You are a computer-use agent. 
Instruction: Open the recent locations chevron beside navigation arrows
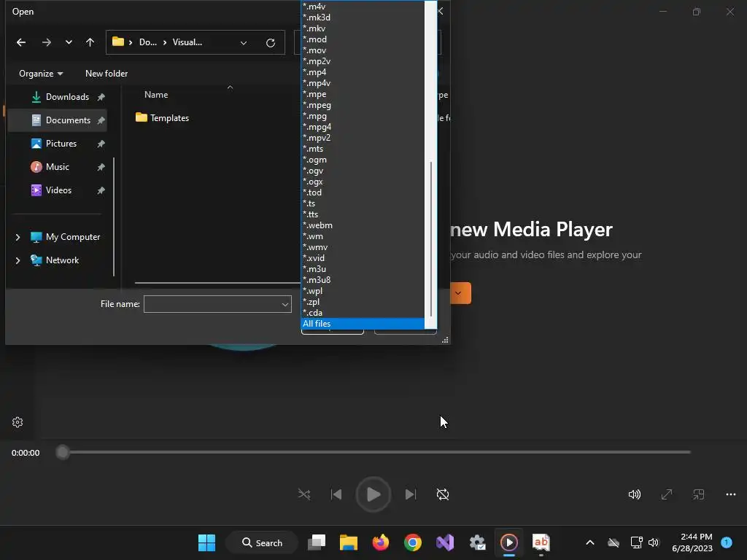point(69,42)
